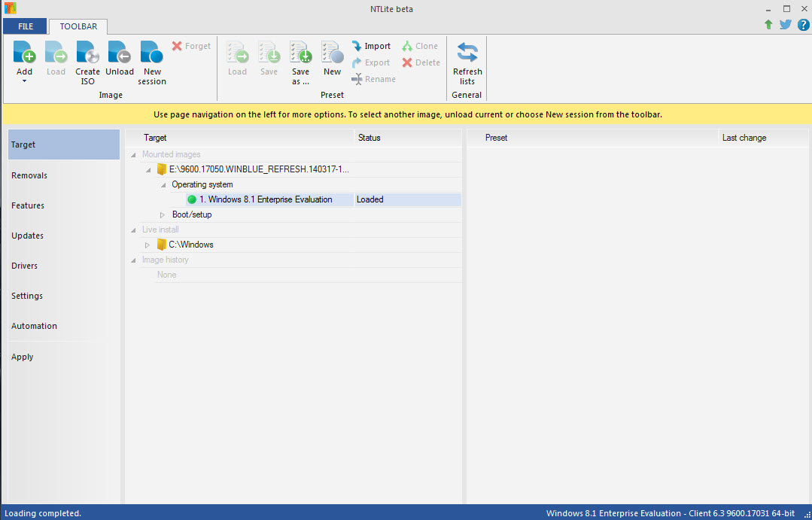Refresh lists in General group
812x520 pixels.
467,62
